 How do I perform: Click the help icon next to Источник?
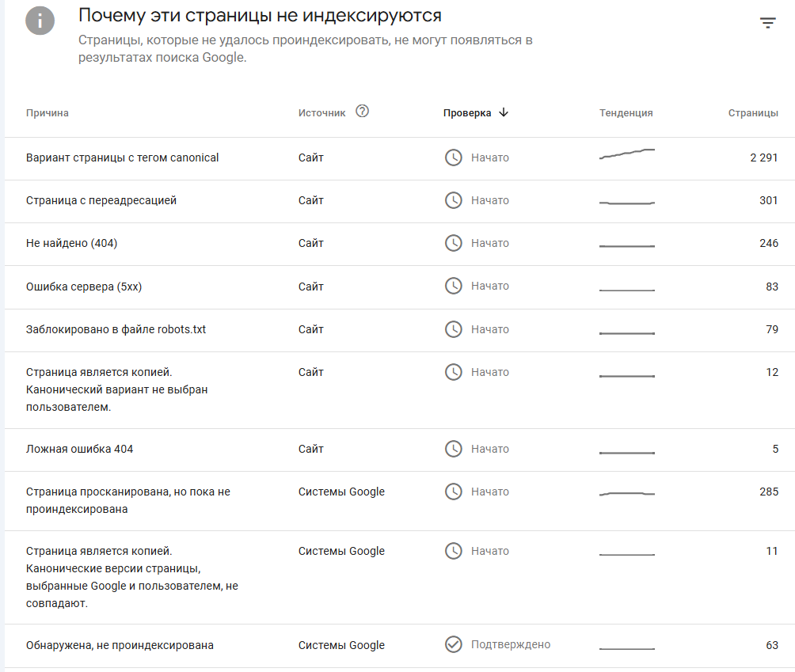coord(363,112)
